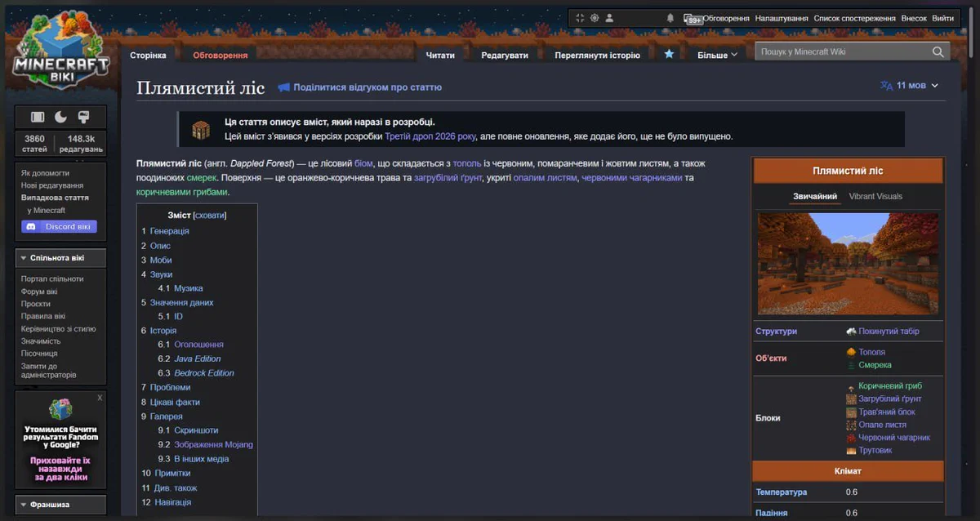
Task: Open Портал спільноти sidebar link
Action: coord(52,278)
